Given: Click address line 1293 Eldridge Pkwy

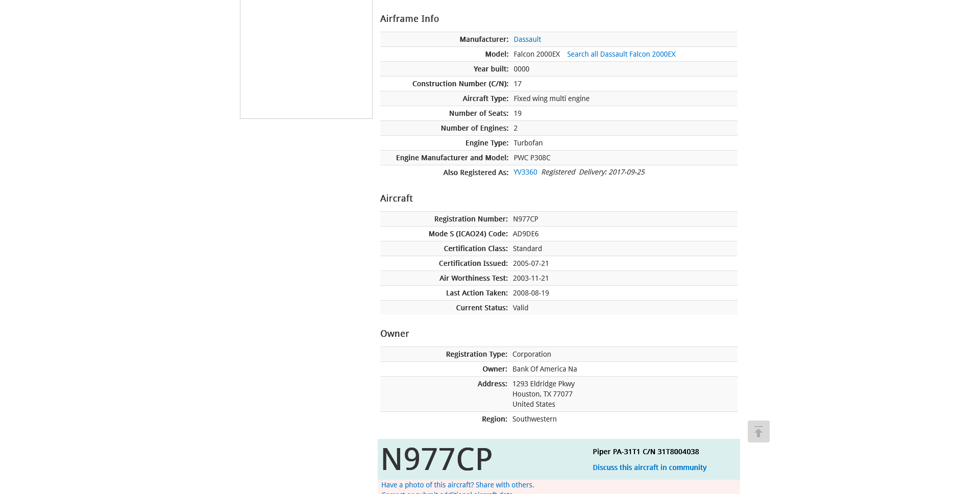Looking at the screenshot, I should [x=544, y=384].
